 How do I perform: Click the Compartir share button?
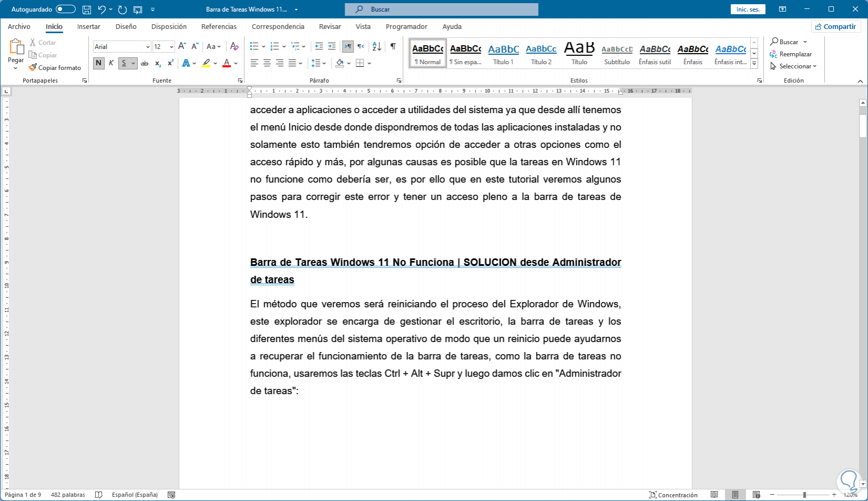(835, 26)
